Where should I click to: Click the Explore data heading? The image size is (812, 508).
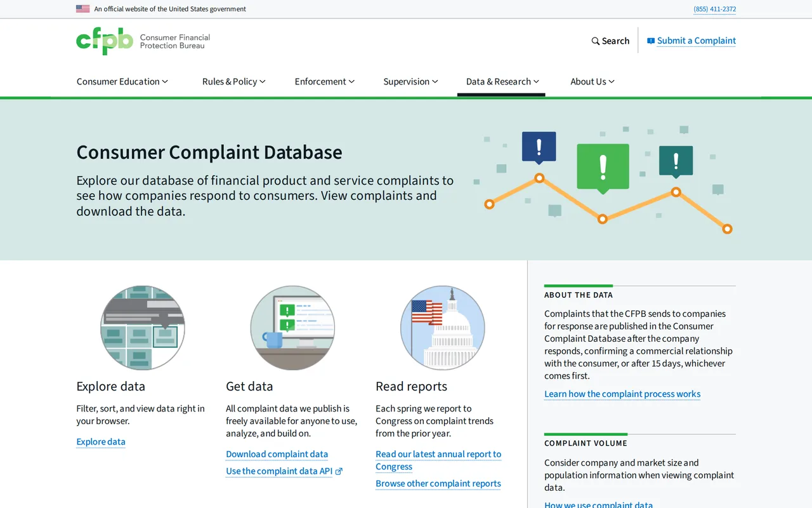pos(110,387)
